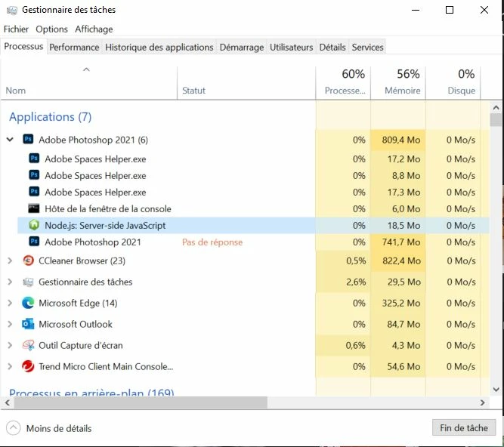Click the Microsoft Outlook icon
This screenshot has width=504, height=447.
28,324
